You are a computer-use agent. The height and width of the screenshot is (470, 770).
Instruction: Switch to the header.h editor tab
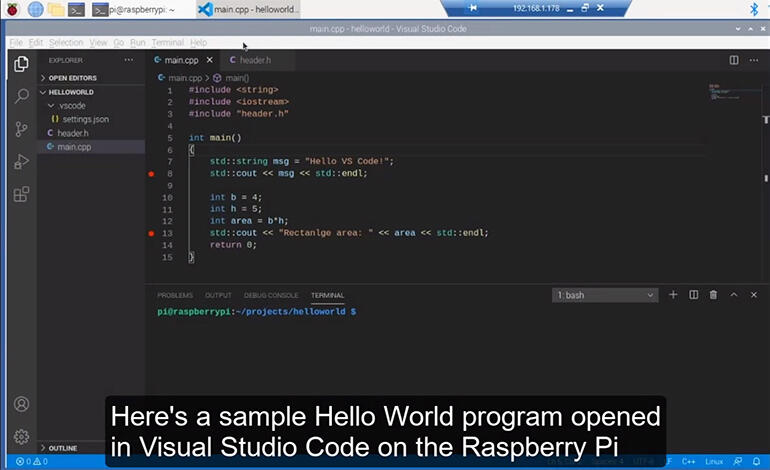click(256, 60)
